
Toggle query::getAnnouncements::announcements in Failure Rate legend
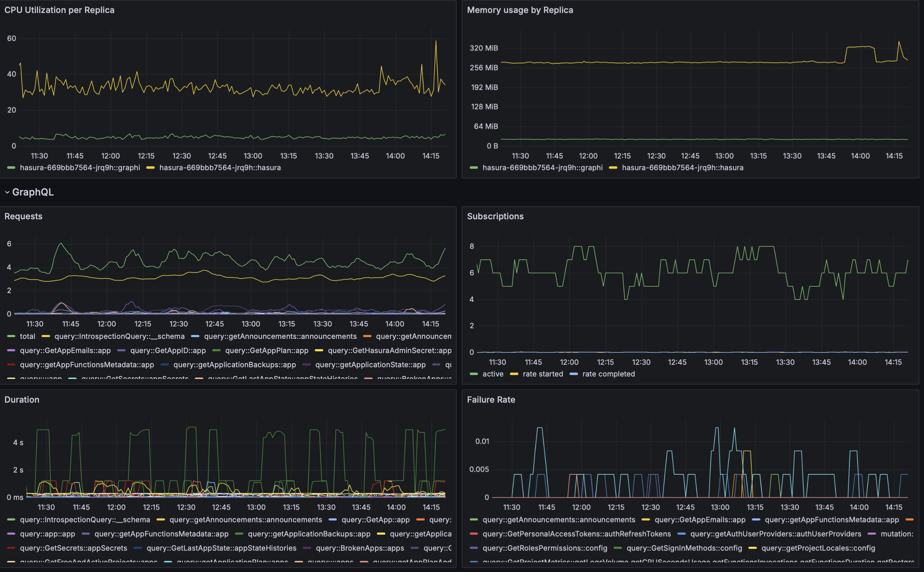click(553, 520)
